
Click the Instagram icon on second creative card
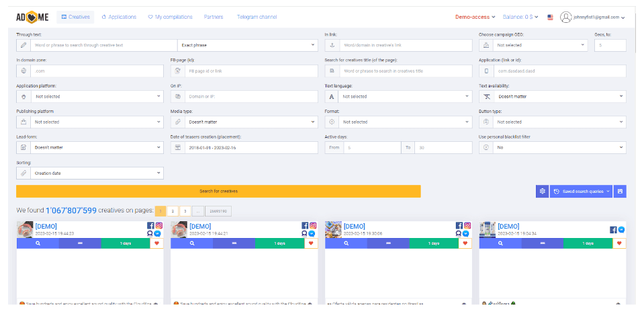pos(313,225)
